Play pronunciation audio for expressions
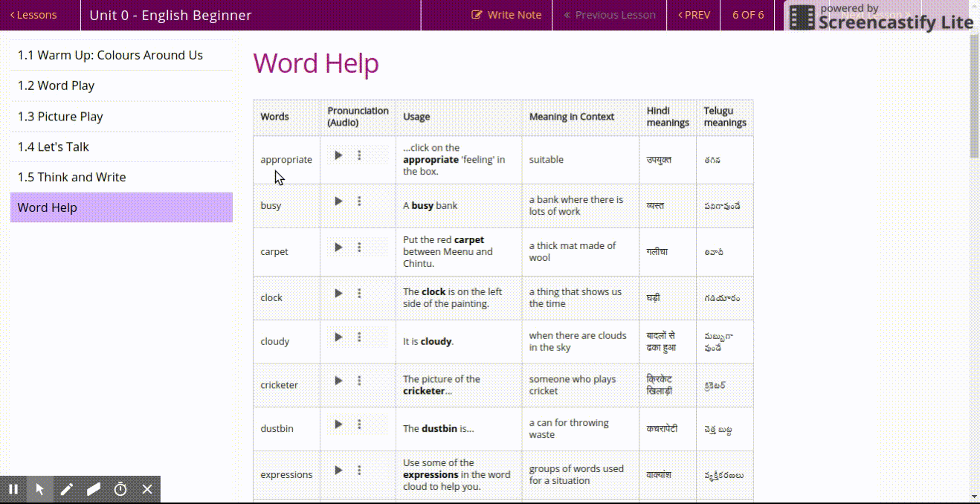The width and height of the screenshot is (980, 504). tap(338, 471)
